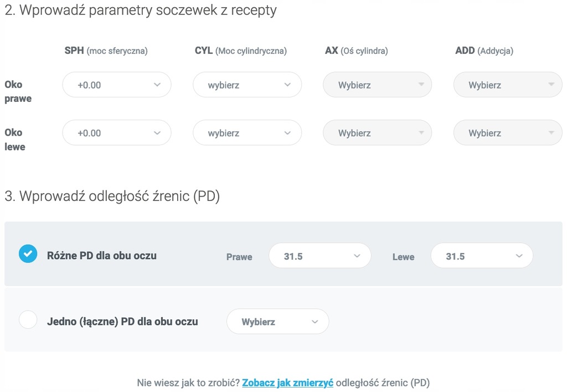The height and width of the screenshot is (392, 567).
Task: Click chevron icon of right eye SPH field
Action: [x=157, y=85]
